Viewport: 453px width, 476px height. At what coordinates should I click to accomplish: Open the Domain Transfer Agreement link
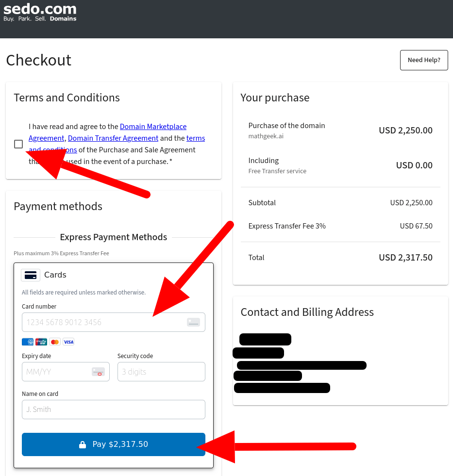pyautogui.click(x=113, y=138)
